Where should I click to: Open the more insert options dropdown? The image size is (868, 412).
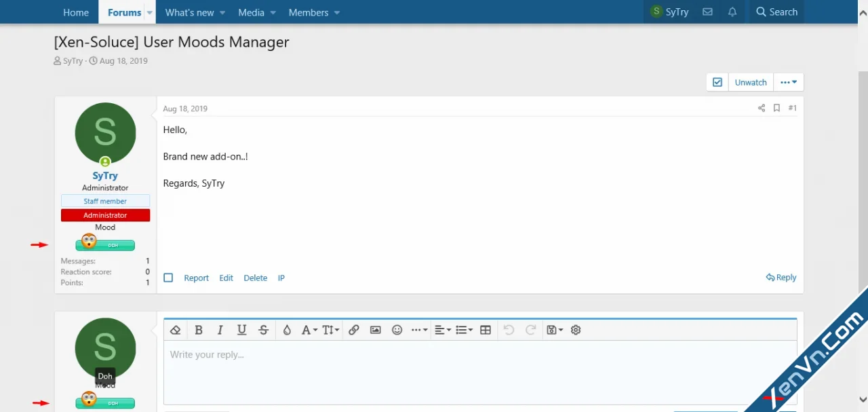click(420, 330)
